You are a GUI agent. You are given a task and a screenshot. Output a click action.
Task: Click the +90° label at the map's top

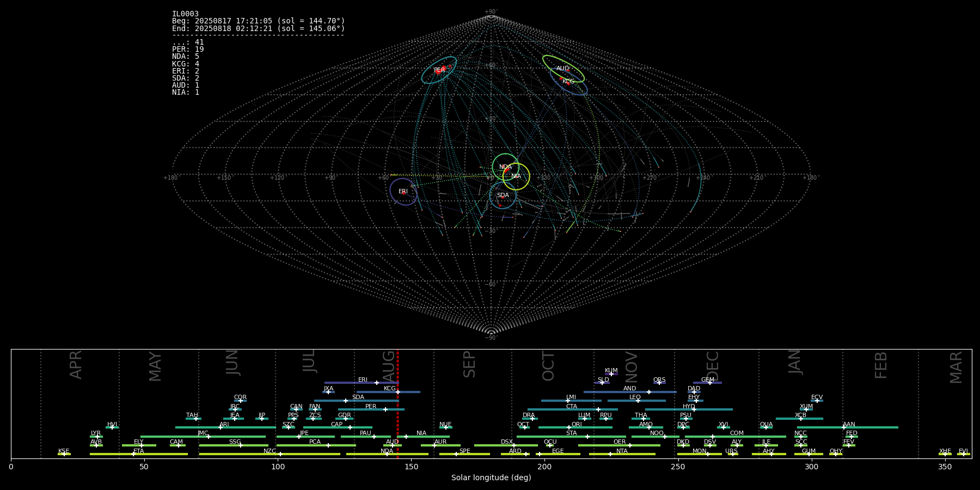pos(491,12)
